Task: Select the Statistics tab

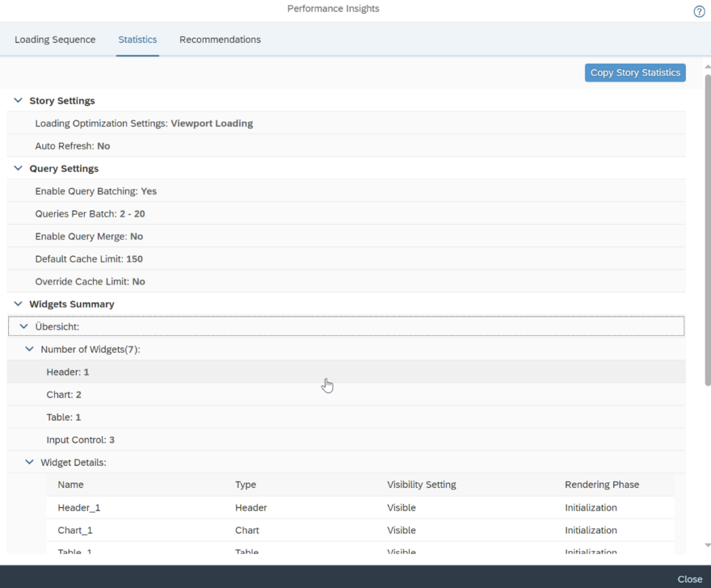Action: click(x=137, y=40)
